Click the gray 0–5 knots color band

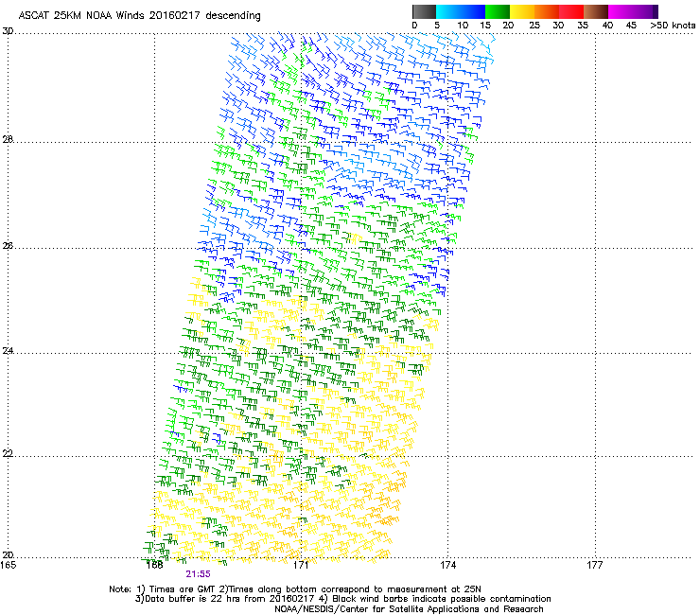tap(424, 11)
